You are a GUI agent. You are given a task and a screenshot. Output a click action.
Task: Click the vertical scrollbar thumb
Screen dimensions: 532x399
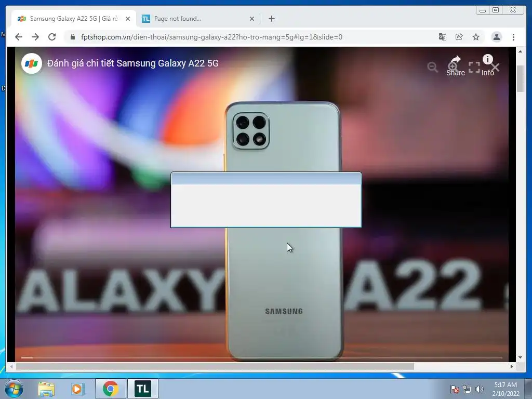coord(520,78)
